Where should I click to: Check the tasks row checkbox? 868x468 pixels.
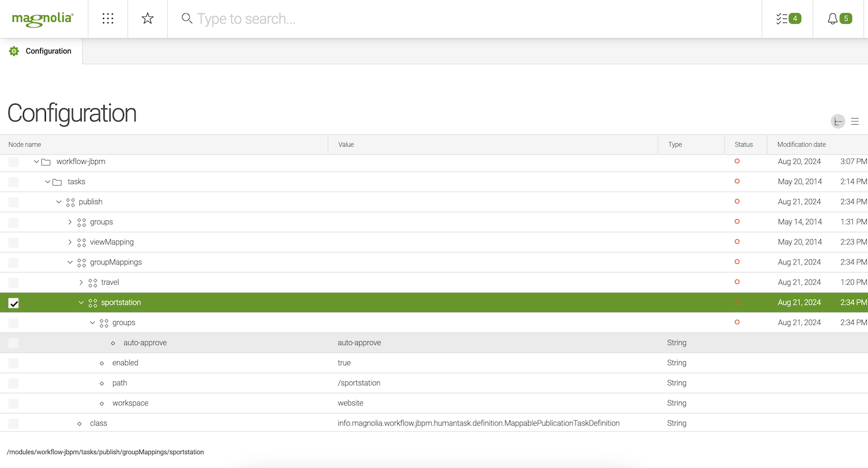[13, 182]
